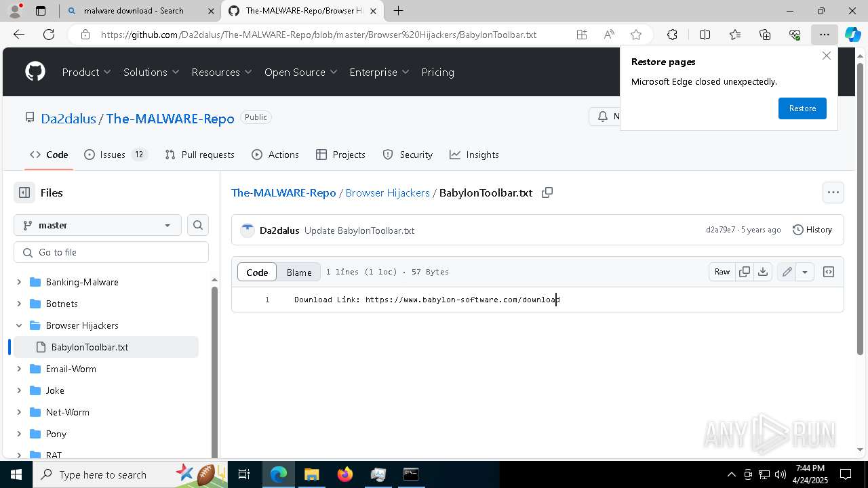Add this page to favorites star
This screenshot has width=868, height=488.
635,35
